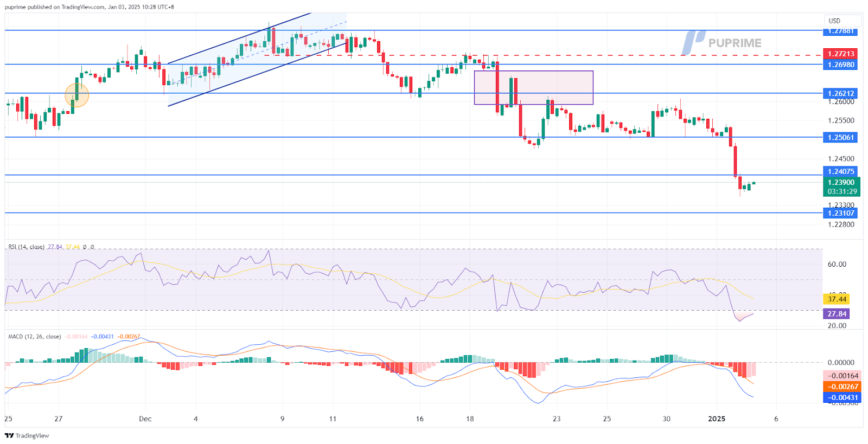This screenshot has width=868, height=444.
Task: Click the 1.22800 price axis value
Action: 841,224
